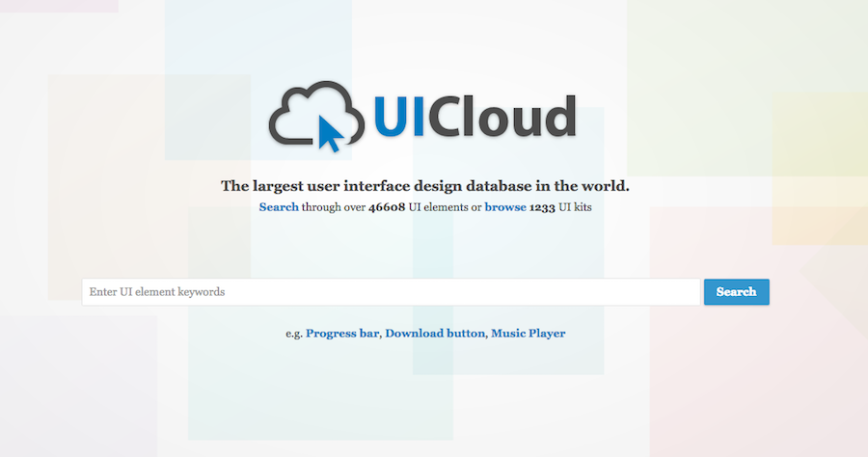This screenshot has height=457, width=868.
Task: Click the "1233" UI kits count
Action: pyautogui.click(x=542, y=207)
